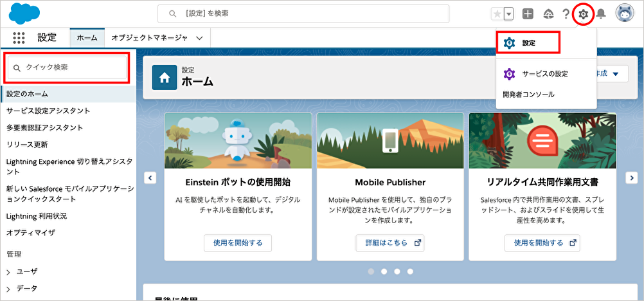This screenshot has width=644, height=301.
Task: Click the リアルタイム共同作業用文書 card title
Action: (x=542, y=182)
